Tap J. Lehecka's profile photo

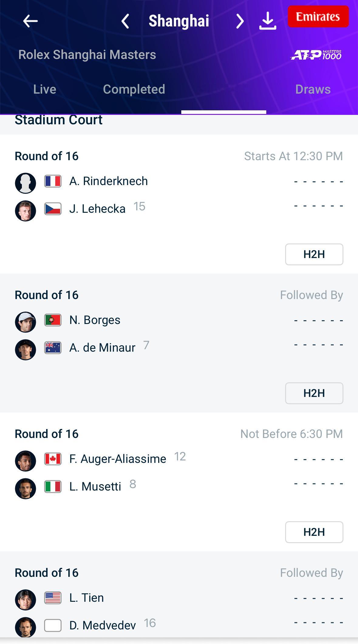tap(26, 211)
